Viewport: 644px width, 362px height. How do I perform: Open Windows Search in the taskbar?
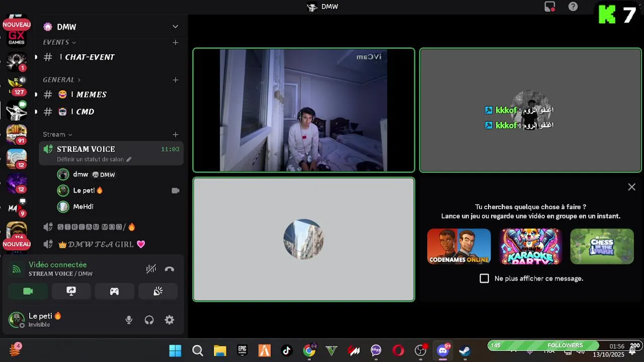click(x=198, y=350)
